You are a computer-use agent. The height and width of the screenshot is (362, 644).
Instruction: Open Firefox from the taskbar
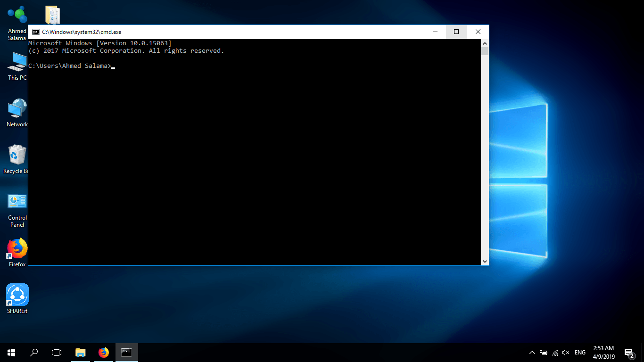[103, 352]
